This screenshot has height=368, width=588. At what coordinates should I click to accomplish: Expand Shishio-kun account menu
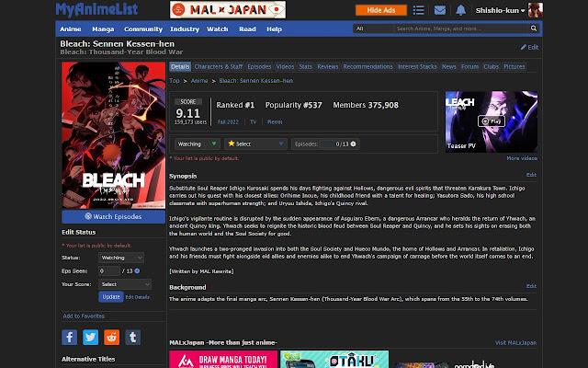[500, 10]
